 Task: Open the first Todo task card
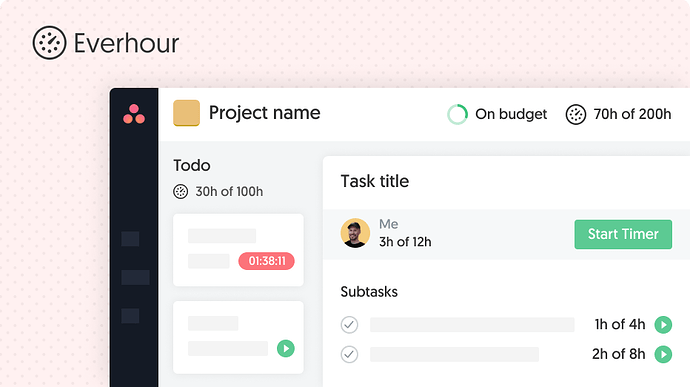click(x=238, y=250)
